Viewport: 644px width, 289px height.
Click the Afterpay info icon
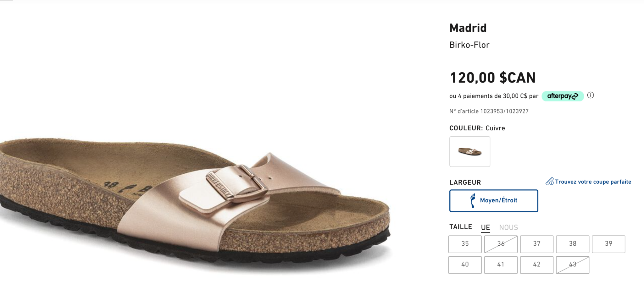(x=591, y=95)
